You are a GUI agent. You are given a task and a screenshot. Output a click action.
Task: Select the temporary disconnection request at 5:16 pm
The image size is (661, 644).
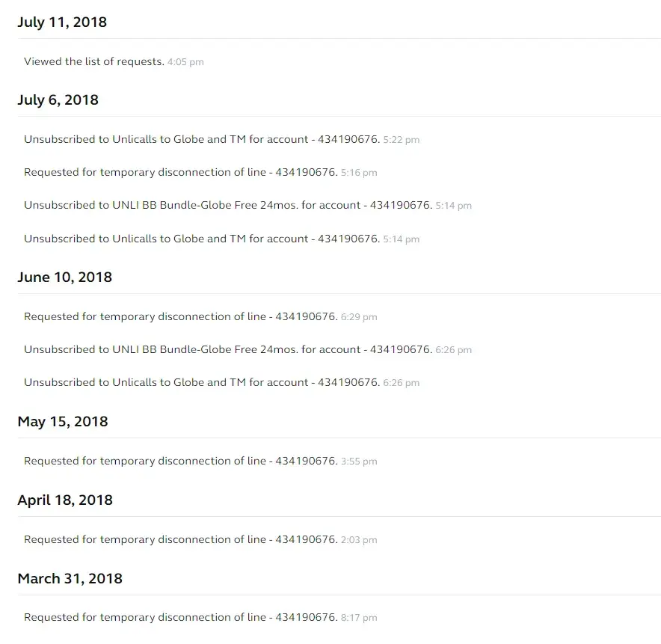(180, 172)
